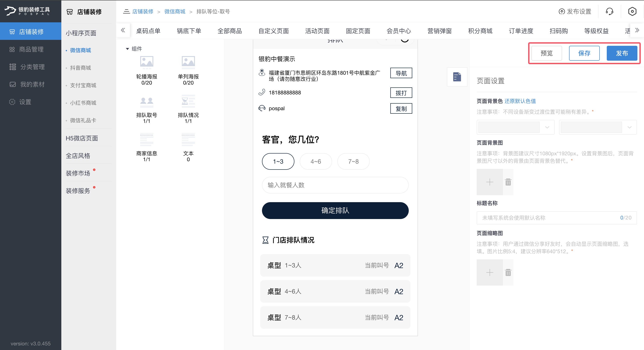Screen dimensions: 644x350
Task: Select the 1~3 party size option
Action: pyautogui.click(x=278, y=161)
